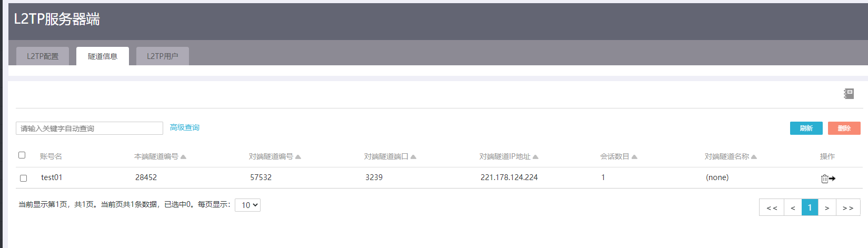Sort by 会话数目 column arrow
This screenshot has height=248, width=868.
634,157
